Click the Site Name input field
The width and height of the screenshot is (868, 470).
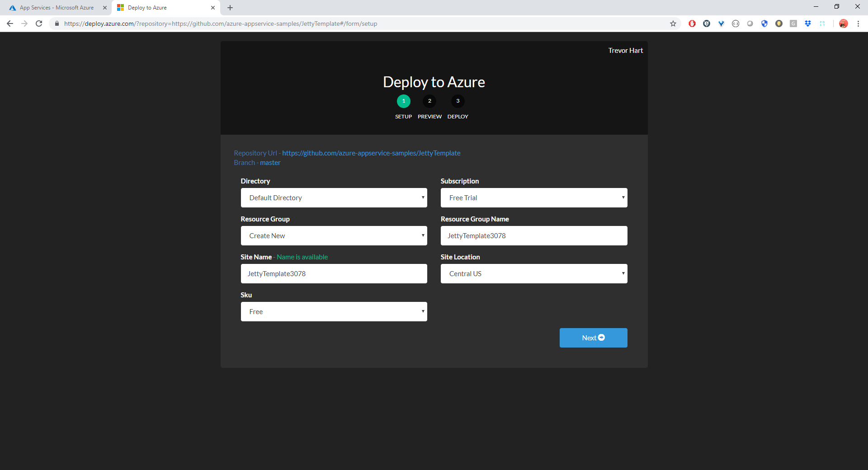[x=334, y=274]
